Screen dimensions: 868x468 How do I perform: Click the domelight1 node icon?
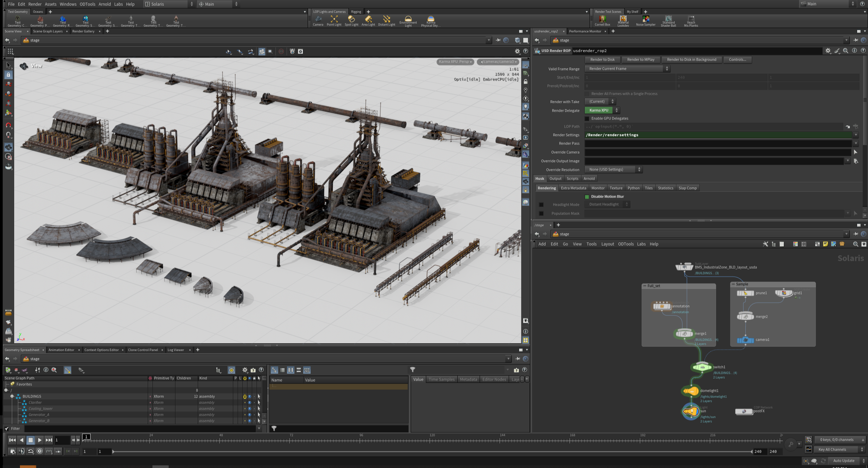691,391
